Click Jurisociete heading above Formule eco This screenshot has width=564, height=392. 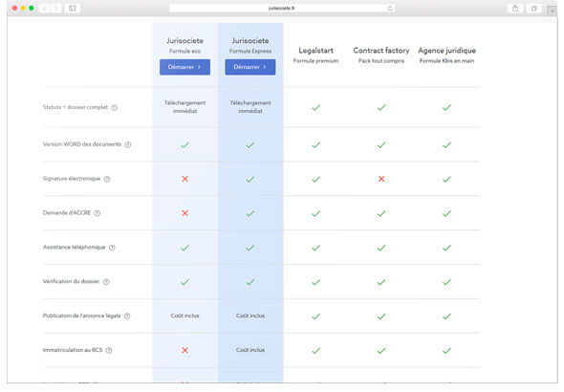point(184,41)
